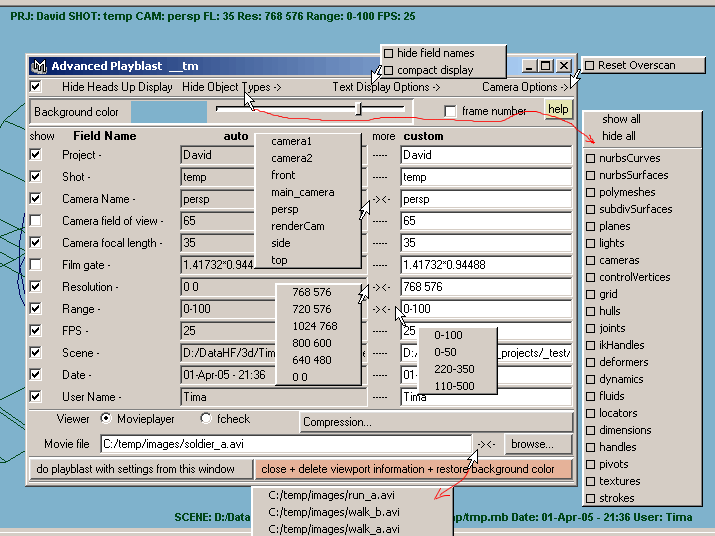Check lights in the object types list

pyautogui.click(x=591, y=243)
